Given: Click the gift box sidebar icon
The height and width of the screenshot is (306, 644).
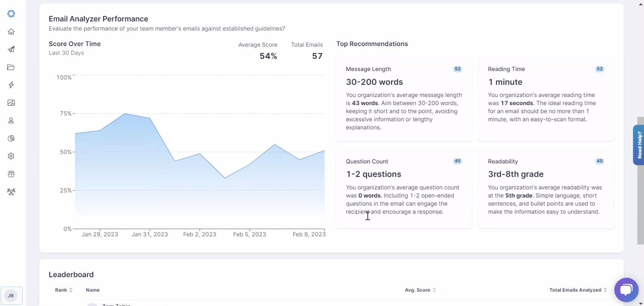Looking at the screenshot, I should [x=11, y=174].
